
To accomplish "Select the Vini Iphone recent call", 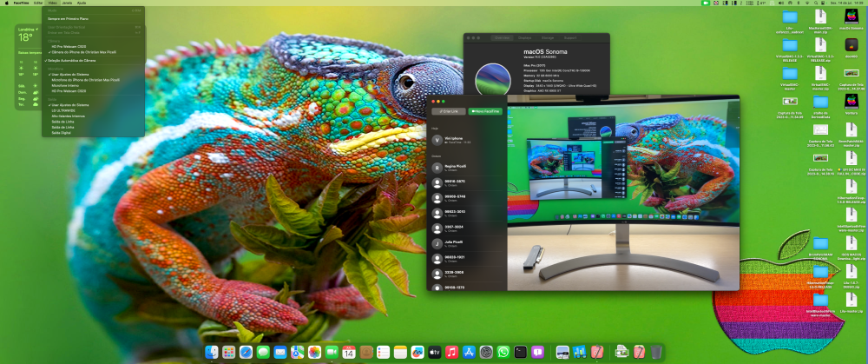I will pyautogui.click(x=467, y=140).
